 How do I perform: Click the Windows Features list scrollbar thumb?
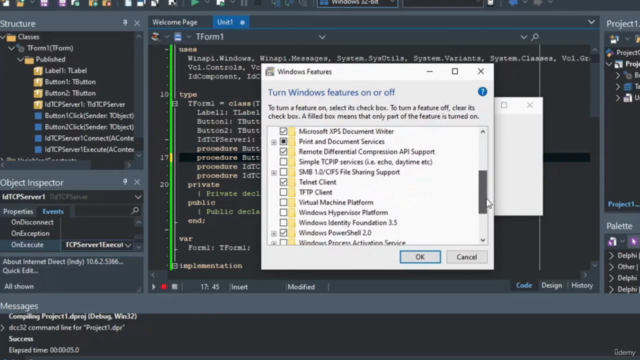tap(482, 192)
